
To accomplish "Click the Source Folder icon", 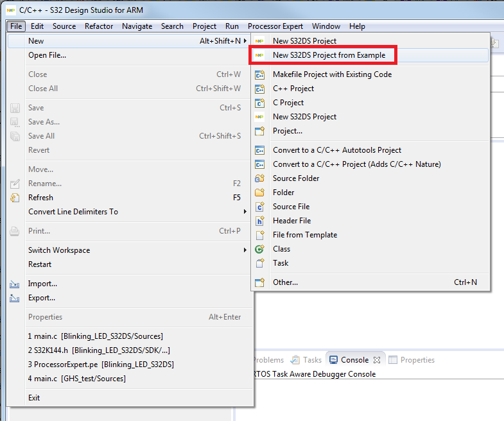I will click(260, 178).
